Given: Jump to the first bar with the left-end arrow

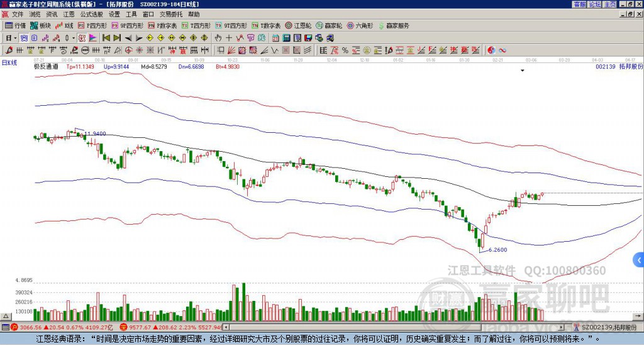Looking at the screenshot, I should tap(106, 38).
